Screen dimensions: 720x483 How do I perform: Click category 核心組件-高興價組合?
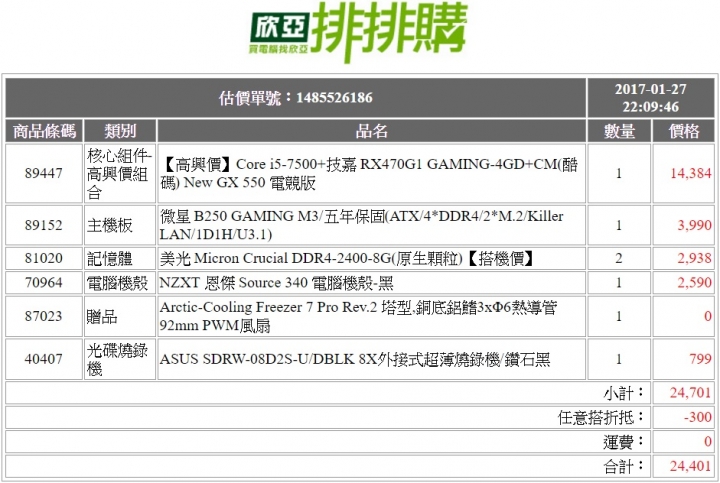[119, 174]
